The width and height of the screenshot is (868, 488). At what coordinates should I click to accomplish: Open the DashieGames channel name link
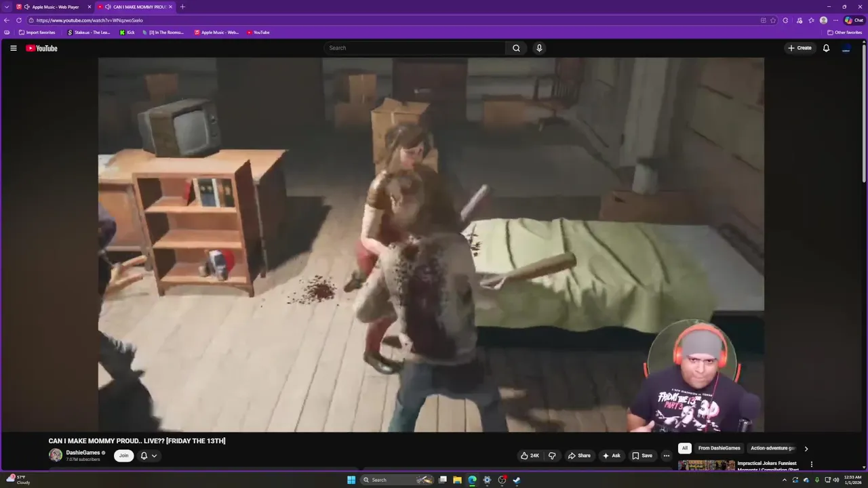[x=83, y=453]
